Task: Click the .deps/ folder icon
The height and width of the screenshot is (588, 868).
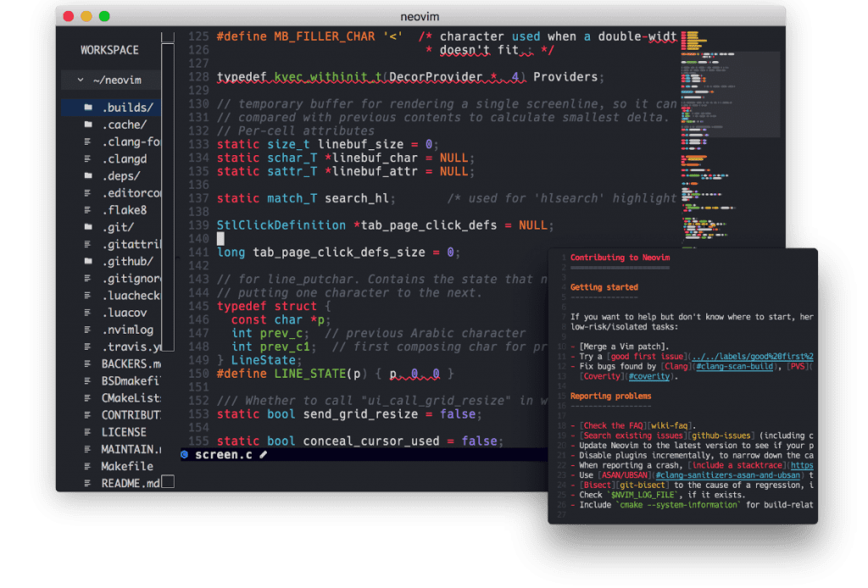Action: 88,176
